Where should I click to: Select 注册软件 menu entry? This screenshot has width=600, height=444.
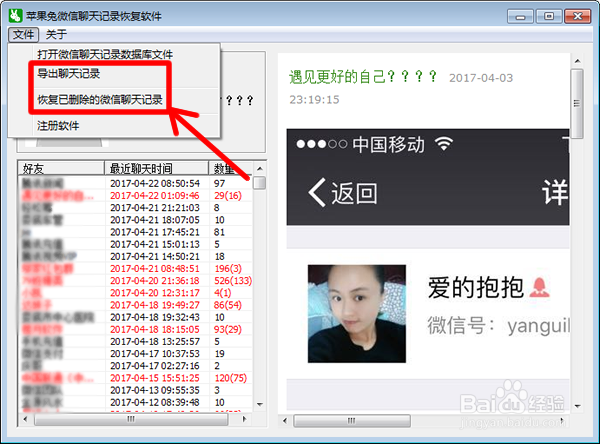point(58,126)
